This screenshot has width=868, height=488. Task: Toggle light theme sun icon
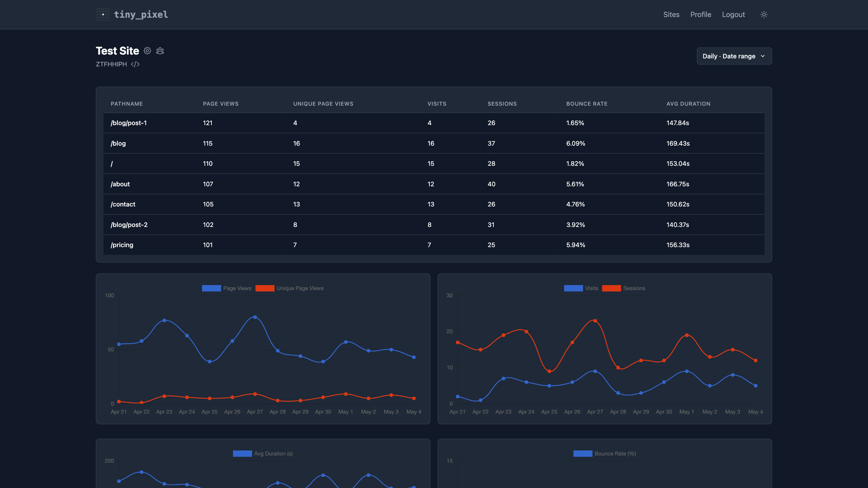pyautogui.click(x=764, y=15)
